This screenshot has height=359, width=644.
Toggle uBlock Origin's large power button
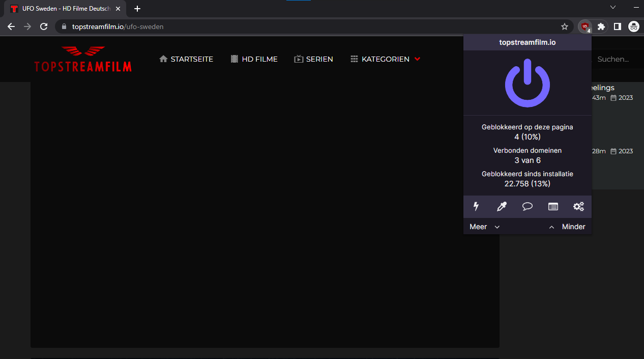pos(527,83)
